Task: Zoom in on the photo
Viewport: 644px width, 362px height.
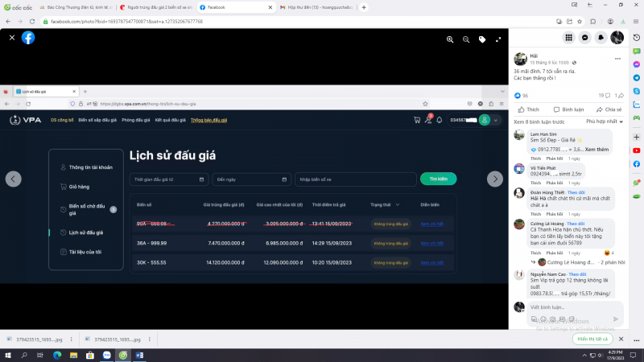Action: (x=451, y=39)
